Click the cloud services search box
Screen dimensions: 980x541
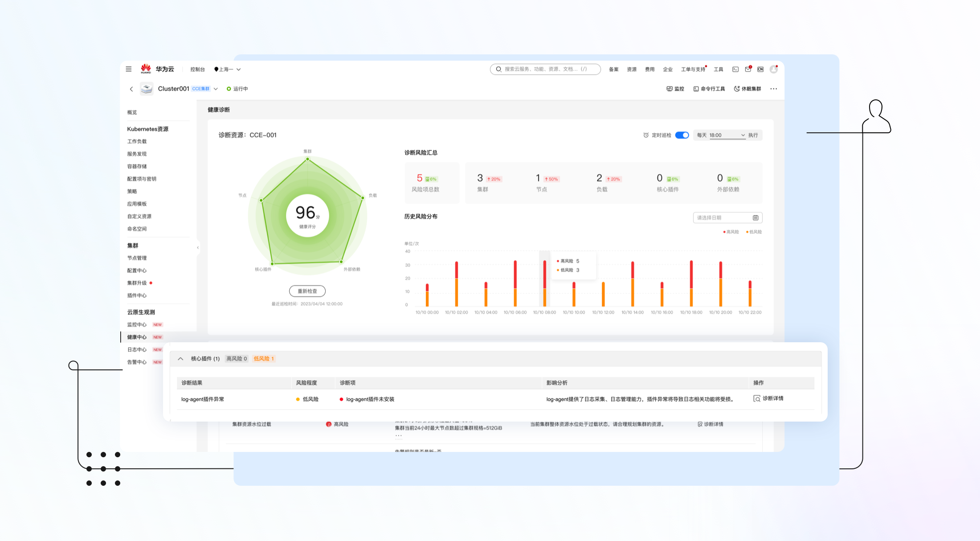click(x=545, y=69)
